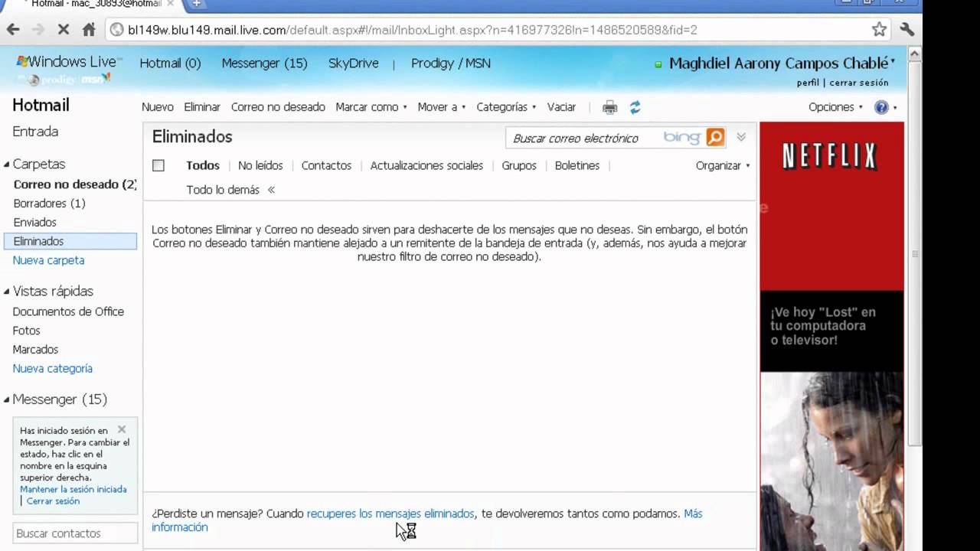Viewport: 980px width, 551px height.
Task: Expand search options double chevron
Action: tap(741, 137)
